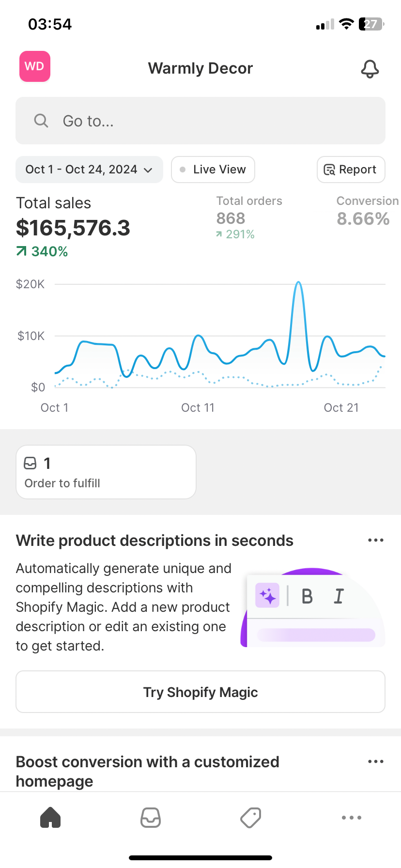Viewport: 401px width, 868px height.
Task: Open options for Boost conversion card
Action: [x=375, y=761]
